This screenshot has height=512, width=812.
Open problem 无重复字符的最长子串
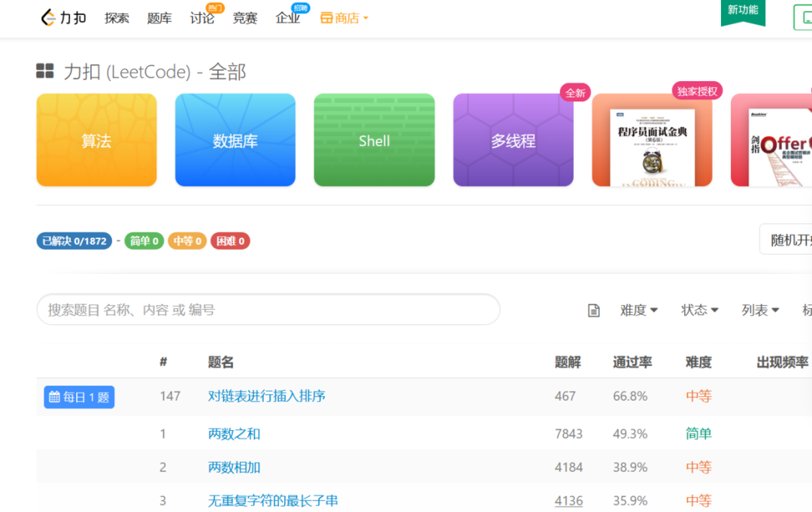273,501
